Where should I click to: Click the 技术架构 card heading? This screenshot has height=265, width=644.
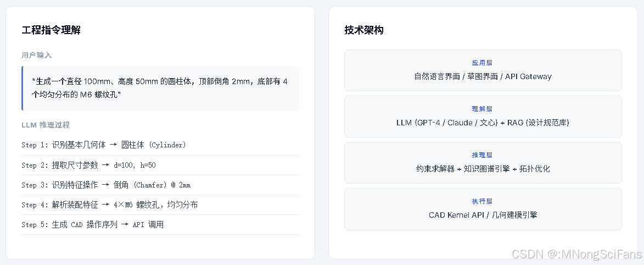[x=364, y=30]
